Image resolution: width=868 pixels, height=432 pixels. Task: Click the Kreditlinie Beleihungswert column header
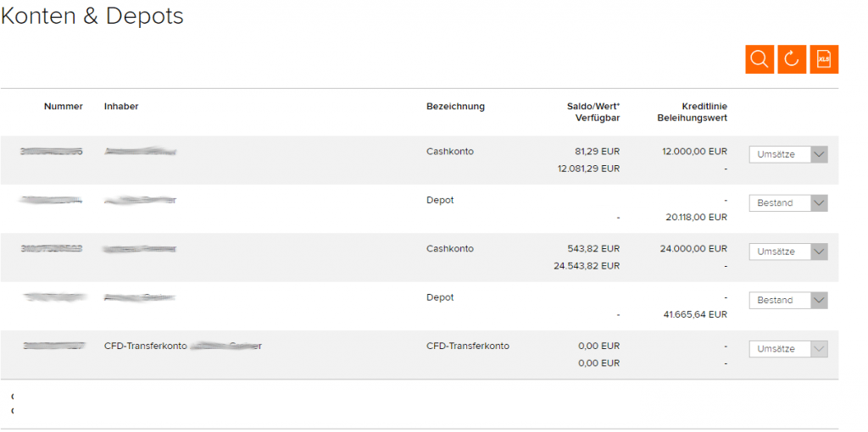(x=692, y=112)
